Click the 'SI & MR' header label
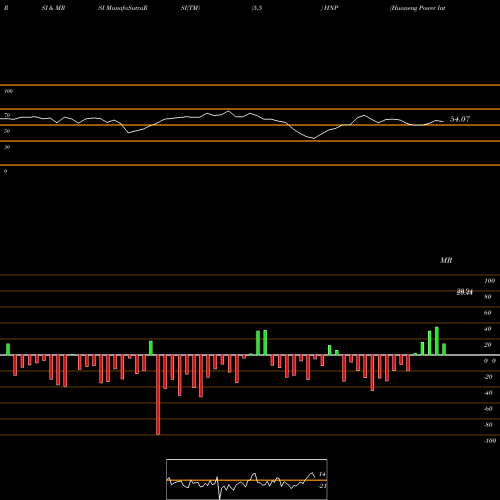This screenshot has width=500, height=500. pyautogui.click(x=53, y=8)
